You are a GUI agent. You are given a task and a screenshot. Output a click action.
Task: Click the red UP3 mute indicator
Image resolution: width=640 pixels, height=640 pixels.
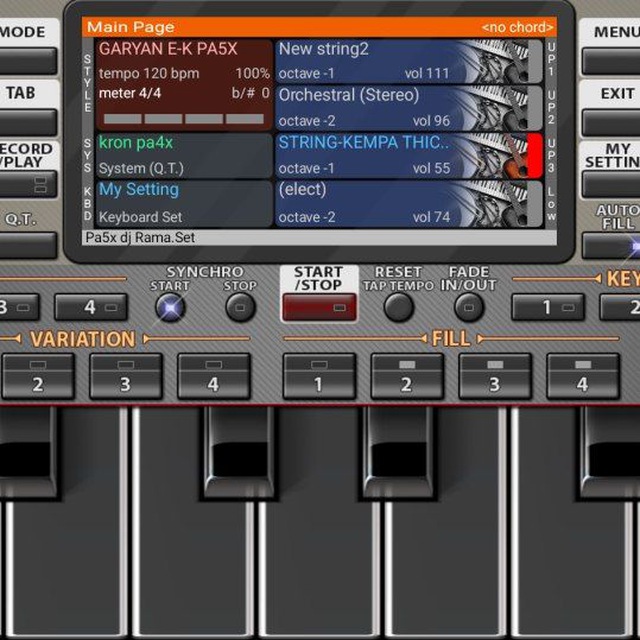(535, 156)
